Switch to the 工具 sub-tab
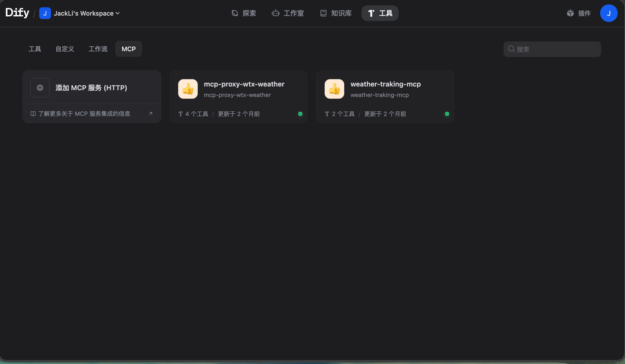625x364 pixels. click(x=35, y=49)
